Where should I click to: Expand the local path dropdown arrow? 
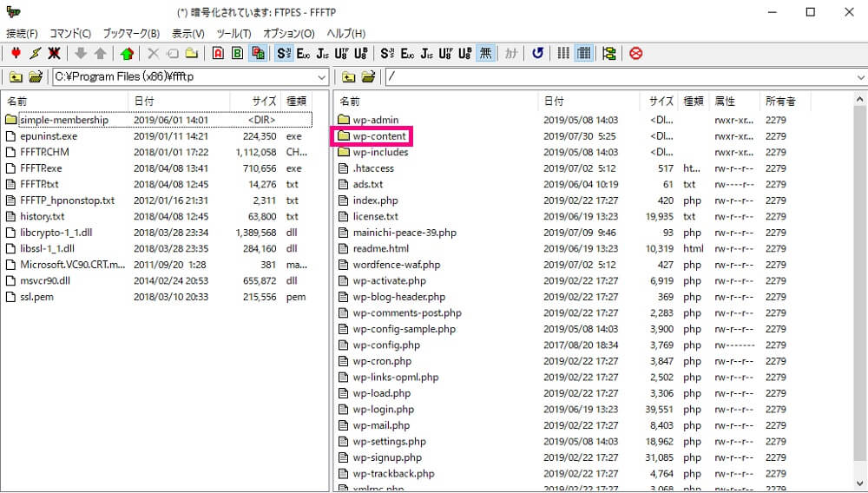pyautogui.click(x=322, y=77)
